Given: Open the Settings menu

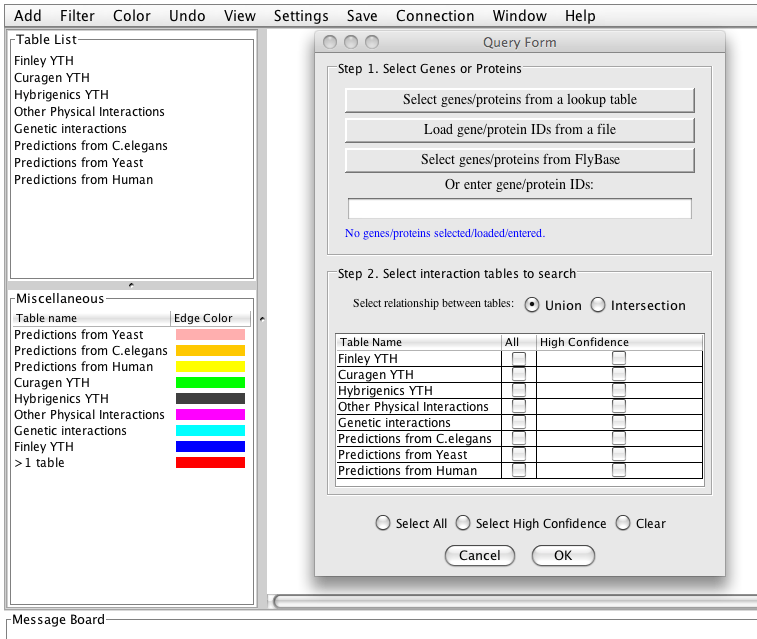Looking at the screenshot, I should pyautogui.click(x=301, y=16).
